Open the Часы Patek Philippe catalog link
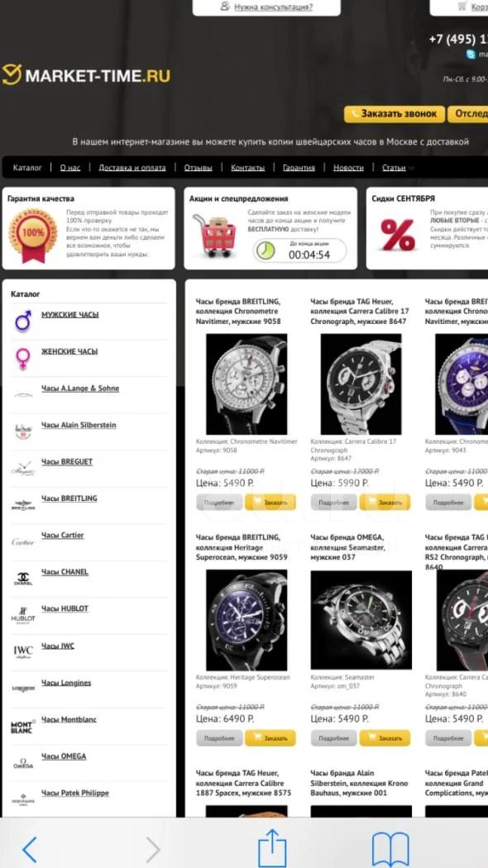488x868 pixels. click(x=74, y=794)
